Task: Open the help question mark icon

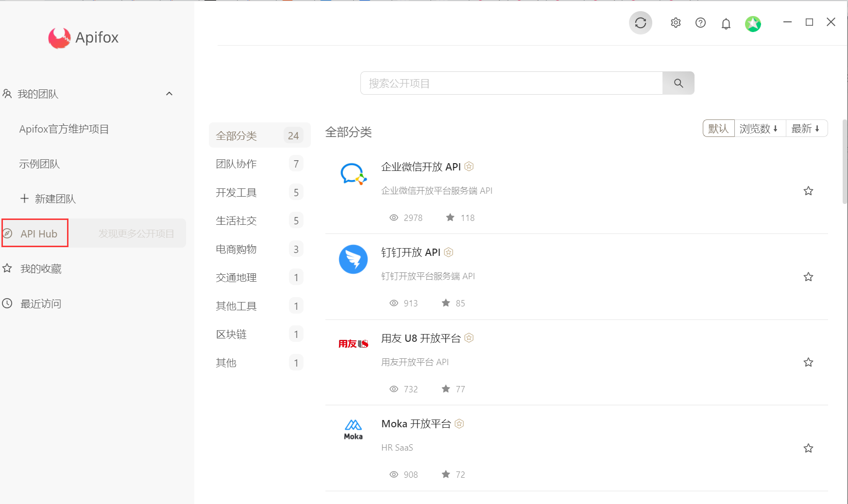Action: [700, 23]
